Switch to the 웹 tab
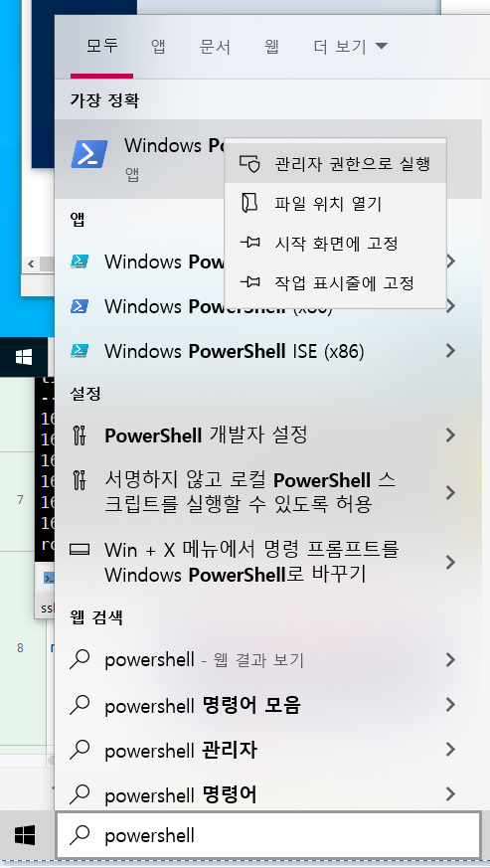This screenshot has width=490, height=868. pos(271,47)
